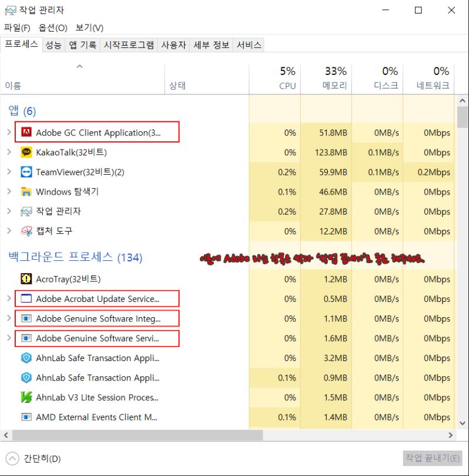Click the 간단히(D) fewer details link
Screen dimensions: 469x476
point(42,458)
